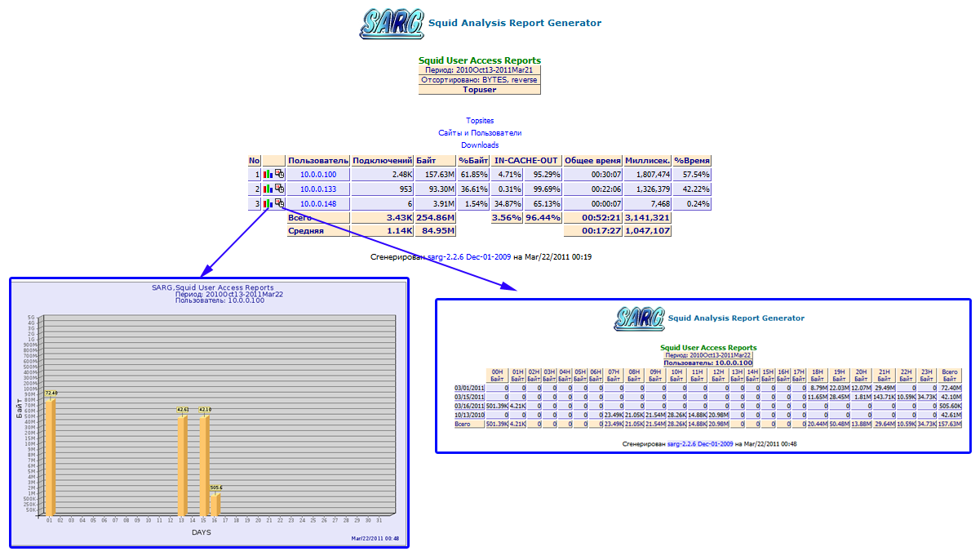The height and width of the screenshot is (556, 980).
Task: Click the Отсортировано: BYTES, reverse row
Action: click(480, 80)
